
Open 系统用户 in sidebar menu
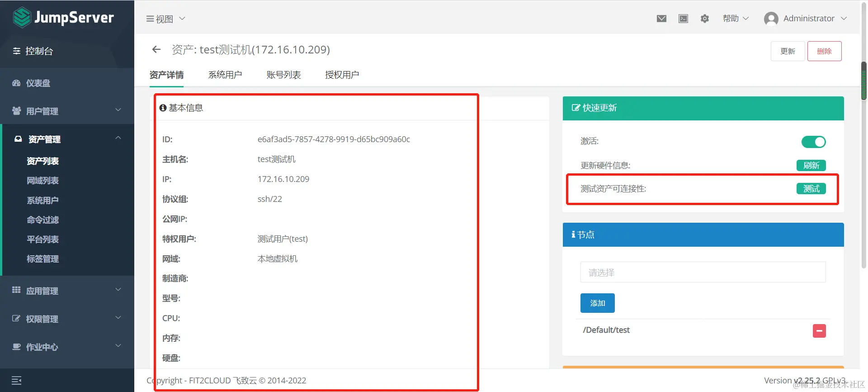coord(42,200)
